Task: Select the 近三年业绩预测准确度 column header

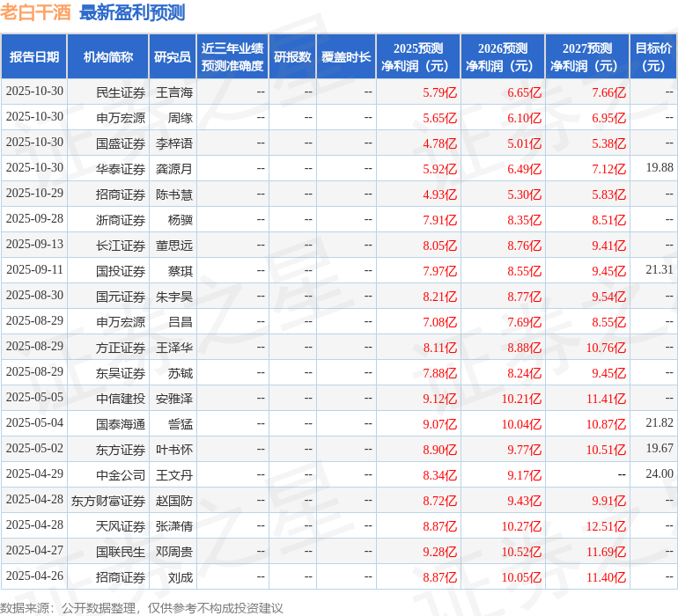Action: click(x=232, y=57)
